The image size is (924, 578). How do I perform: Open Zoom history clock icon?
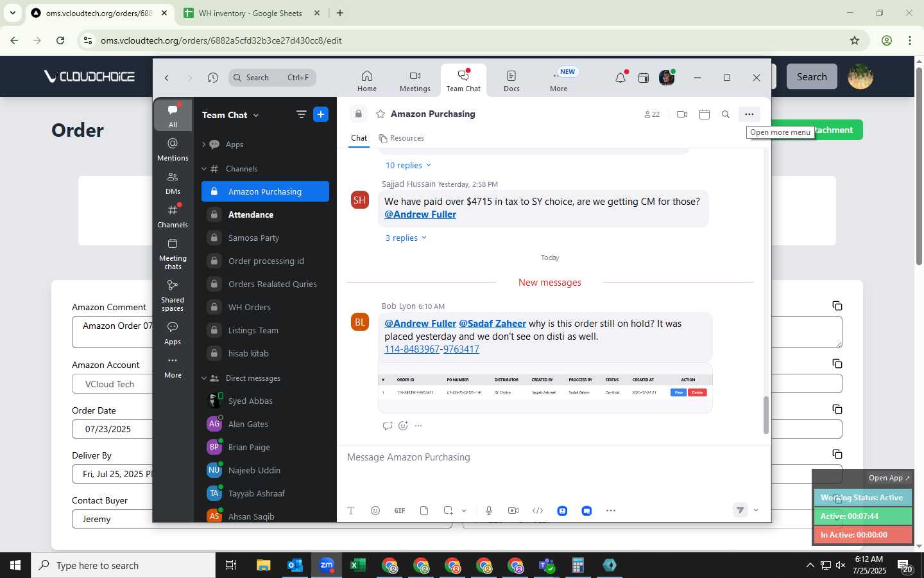[x=213, y=78]
